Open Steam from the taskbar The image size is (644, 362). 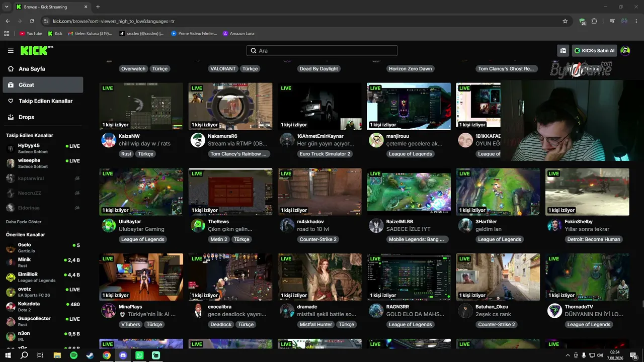pos(90,355)
